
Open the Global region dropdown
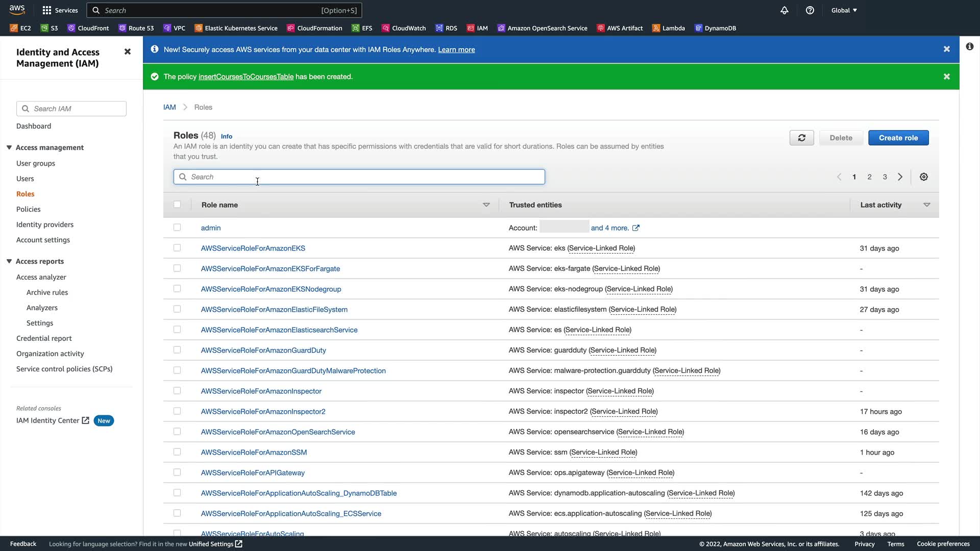coord(844,10)
